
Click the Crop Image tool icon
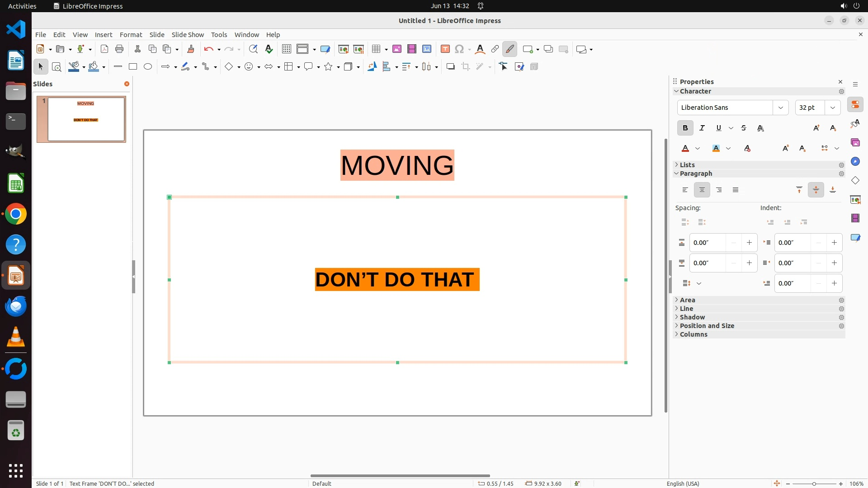tap(465, 67)
